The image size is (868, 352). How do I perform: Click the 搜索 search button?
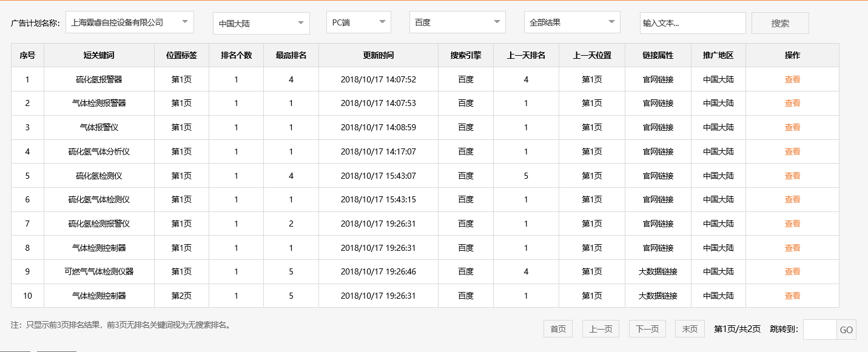coord(780,22)
